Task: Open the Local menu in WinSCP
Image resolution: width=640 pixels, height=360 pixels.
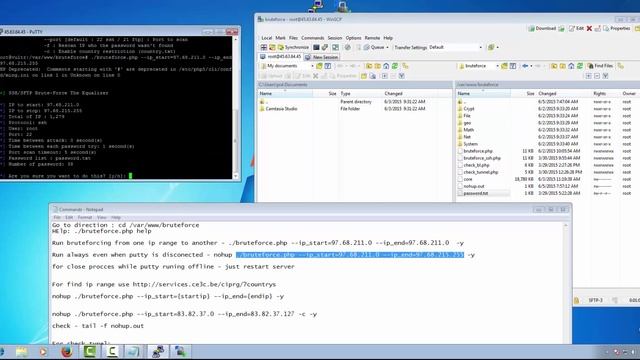Action: 267,38
